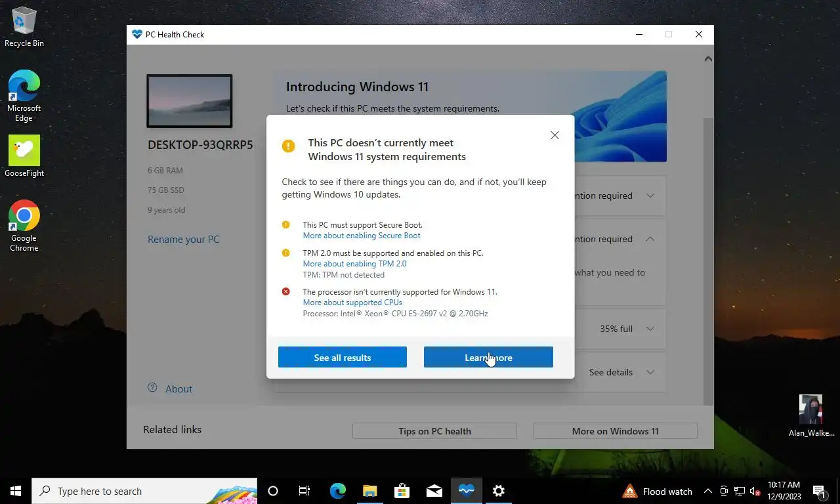840x504 pixels.
Task: Open File Explorer from the taskbar
Action: pyautogui.click(x=370, y=491)
